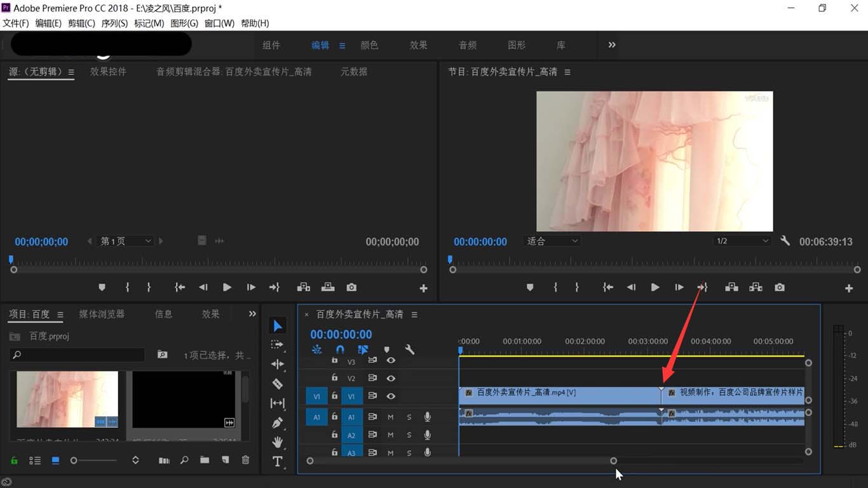868x488 pixels.
Task: Mute the A1 audio track
Action: click(x=390, y=417)
